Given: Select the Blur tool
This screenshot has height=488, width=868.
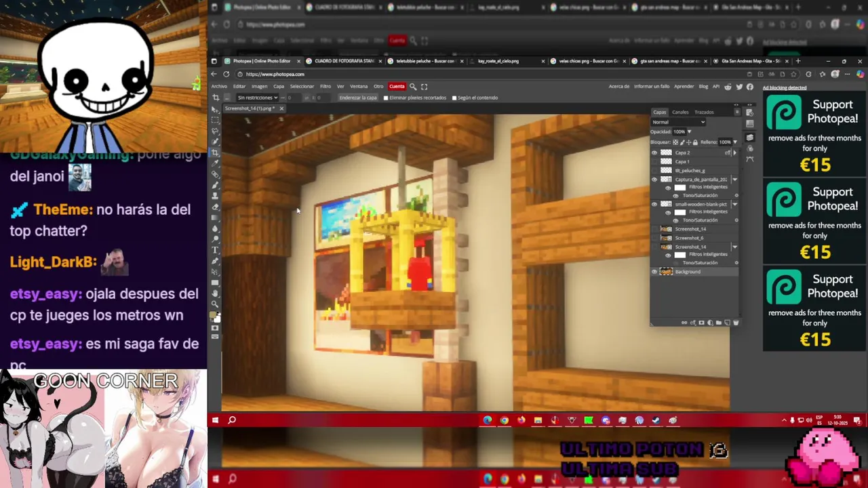Looking at the screenshot, I should coord(216,229).
